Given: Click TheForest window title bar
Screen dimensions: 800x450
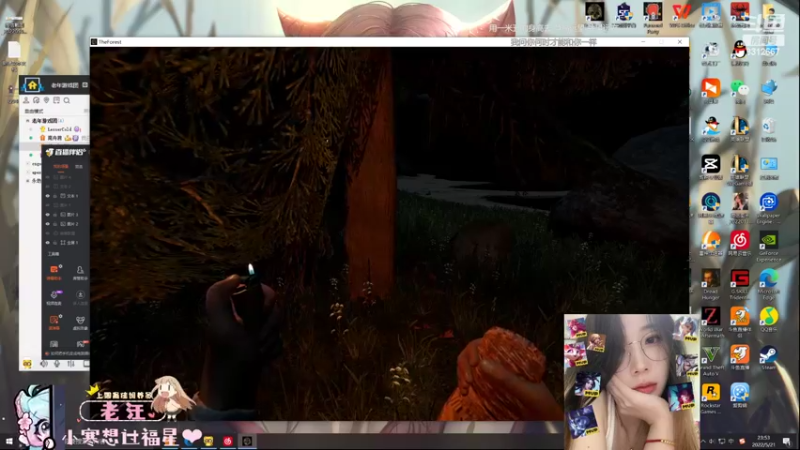Looking at the screenshot, I should [389, 42].
